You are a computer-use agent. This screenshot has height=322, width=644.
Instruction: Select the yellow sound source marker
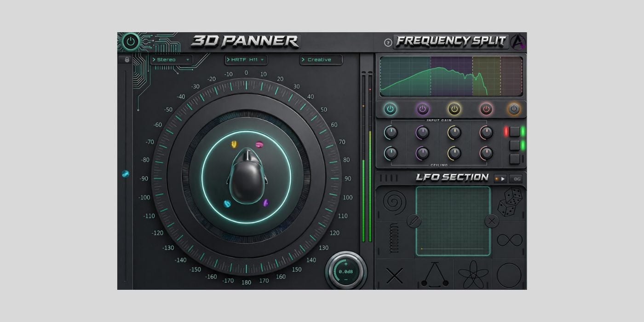point(234,144)
